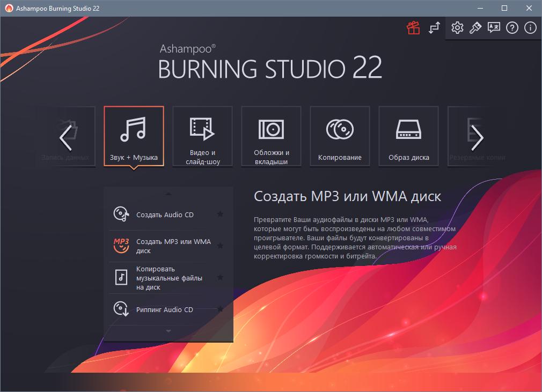542x392 pixels.
Task: Choose Риппинг Audio CD option
Action: coord(164,309)
